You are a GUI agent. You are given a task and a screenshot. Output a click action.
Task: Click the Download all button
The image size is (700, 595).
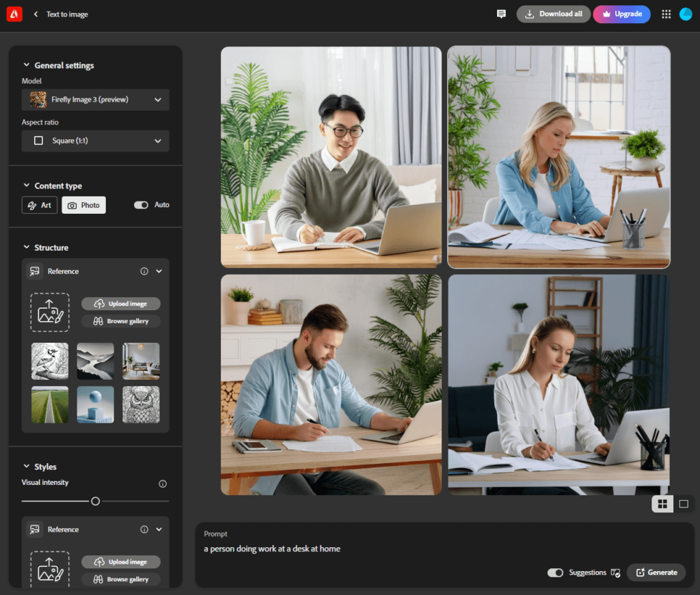554,14
